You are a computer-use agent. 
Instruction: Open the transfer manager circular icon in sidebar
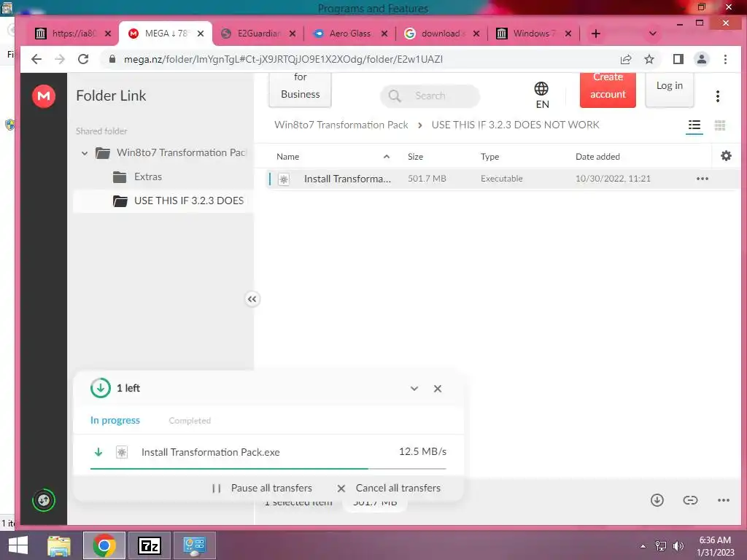tap(43, 500)
